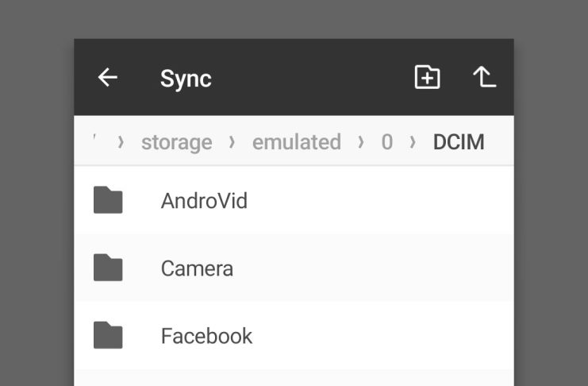Click the chevron between storage and emulated
Image resolution: width=588 pixels, height=386 pixels.
232,142
